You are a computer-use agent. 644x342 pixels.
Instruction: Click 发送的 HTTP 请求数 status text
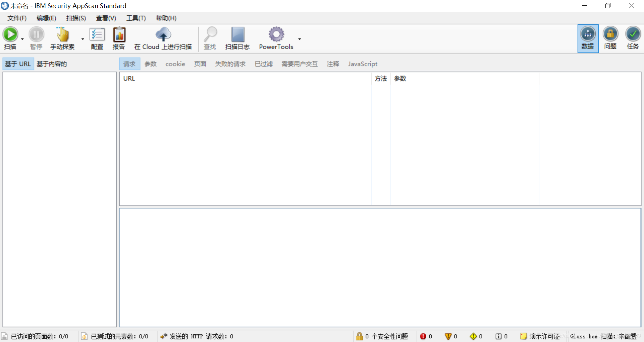click(x=201, y=336)
